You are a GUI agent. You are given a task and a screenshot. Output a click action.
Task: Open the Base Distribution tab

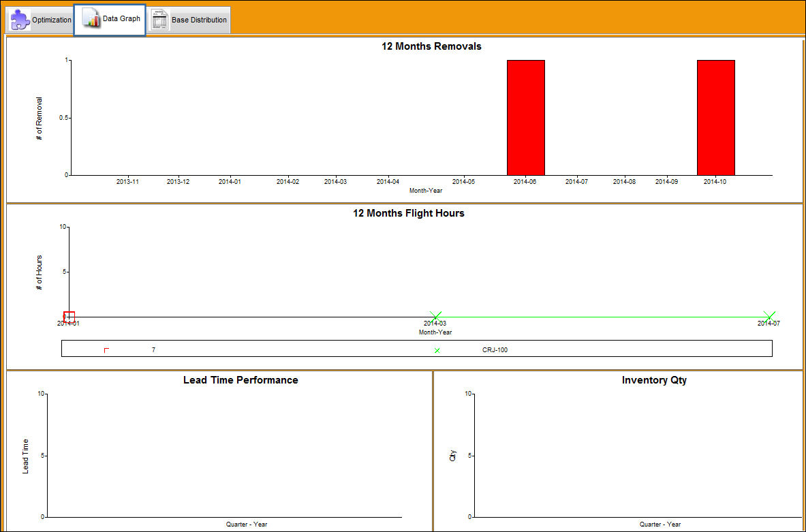tap(189, 20)
